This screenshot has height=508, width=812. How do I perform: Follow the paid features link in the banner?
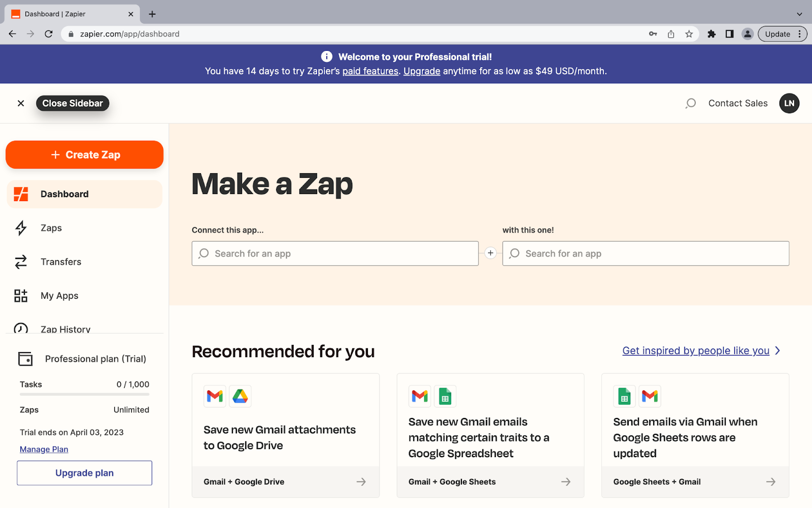370,71
